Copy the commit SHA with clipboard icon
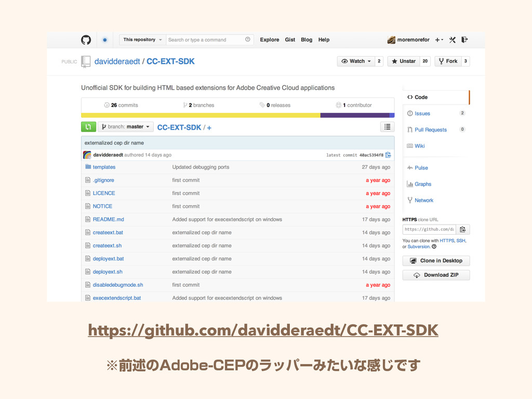Viewport: 532px width, 399px height. point(388,155)
